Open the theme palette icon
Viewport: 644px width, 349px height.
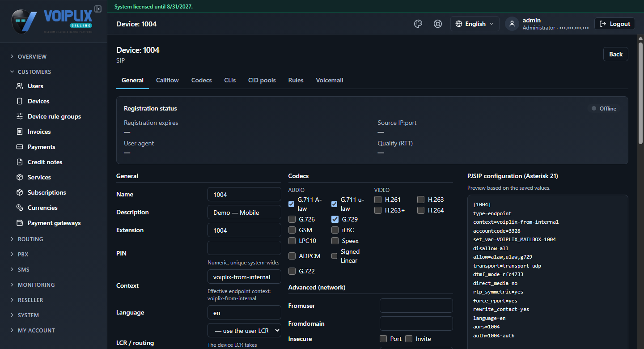point(418,24)
